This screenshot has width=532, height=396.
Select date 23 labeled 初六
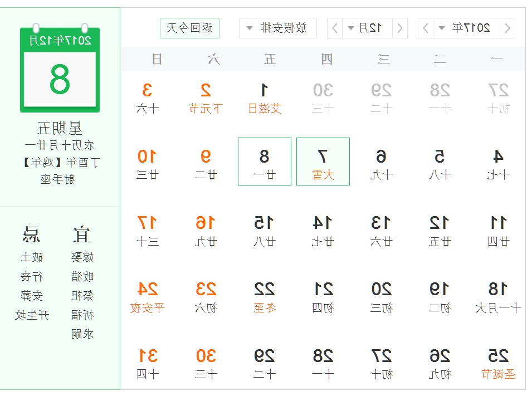tap(206, 297)
